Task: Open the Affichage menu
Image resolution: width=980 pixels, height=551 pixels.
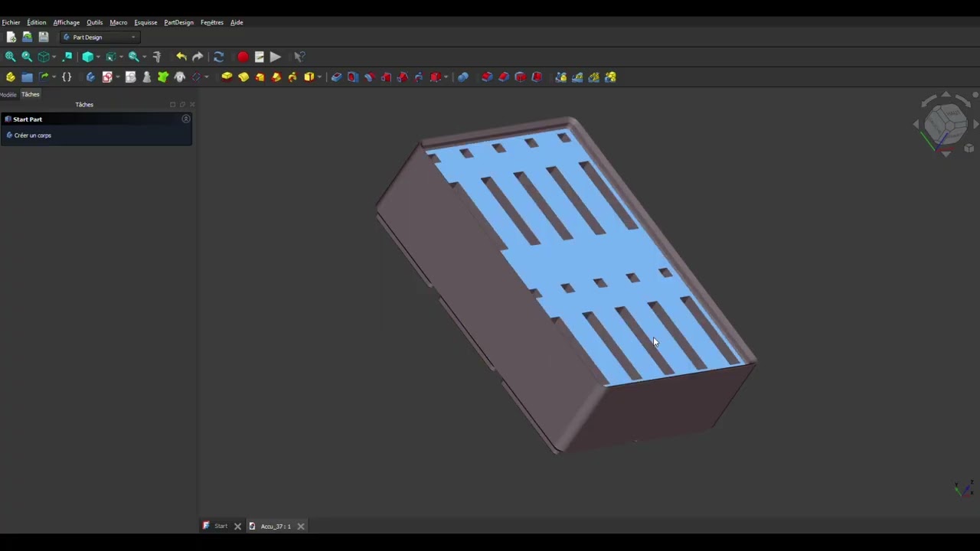Action: coord(66,22)
